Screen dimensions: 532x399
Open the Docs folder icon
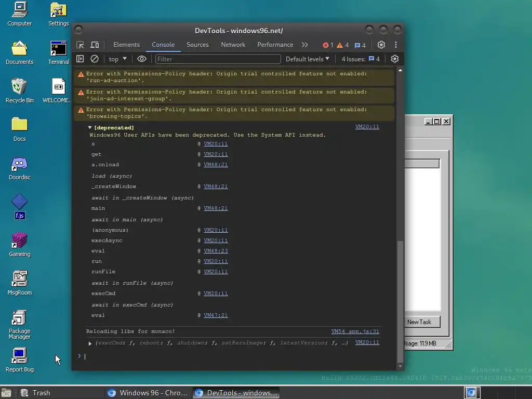pos(19,129)
